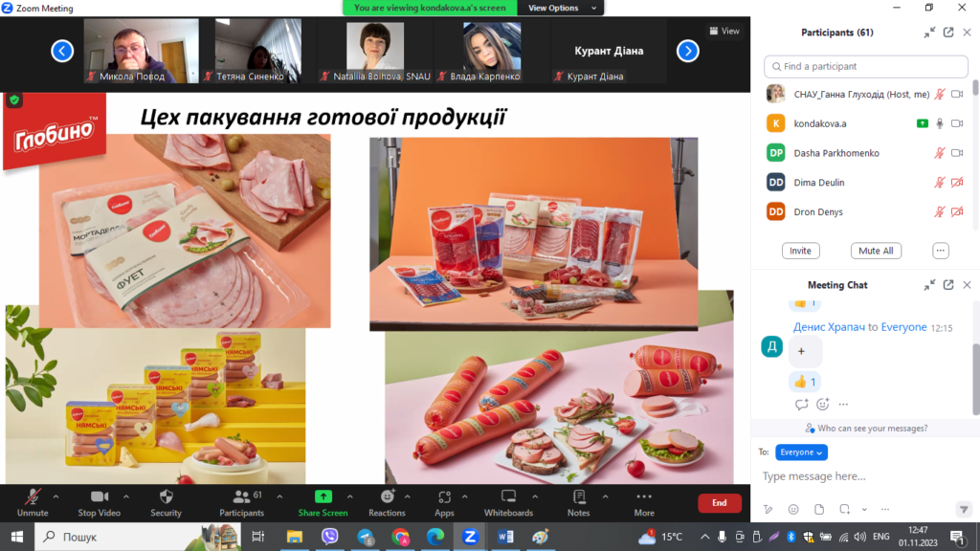Click the Find a participant search field
The image size is (980, 551).
865,67
